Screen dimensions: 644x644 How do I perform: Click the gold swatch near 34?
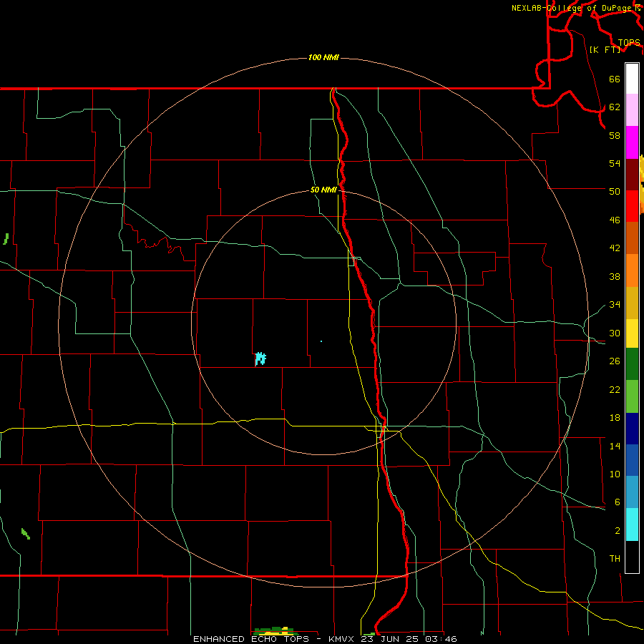[x=632, y=303]
